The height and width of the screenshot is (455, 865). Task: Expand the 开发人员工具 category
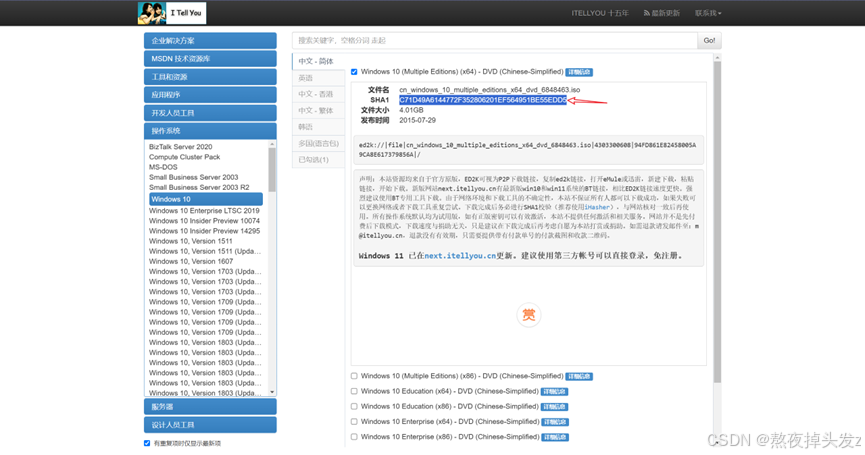(x=210, y=113)
